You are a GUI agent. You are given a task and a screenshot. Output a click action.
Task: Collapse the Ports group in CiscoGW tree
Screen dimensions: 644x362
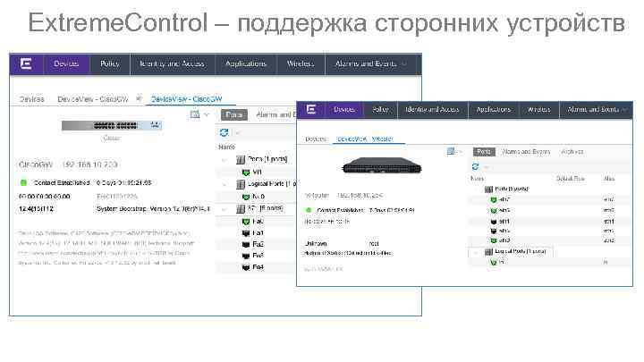click(225, 160)
